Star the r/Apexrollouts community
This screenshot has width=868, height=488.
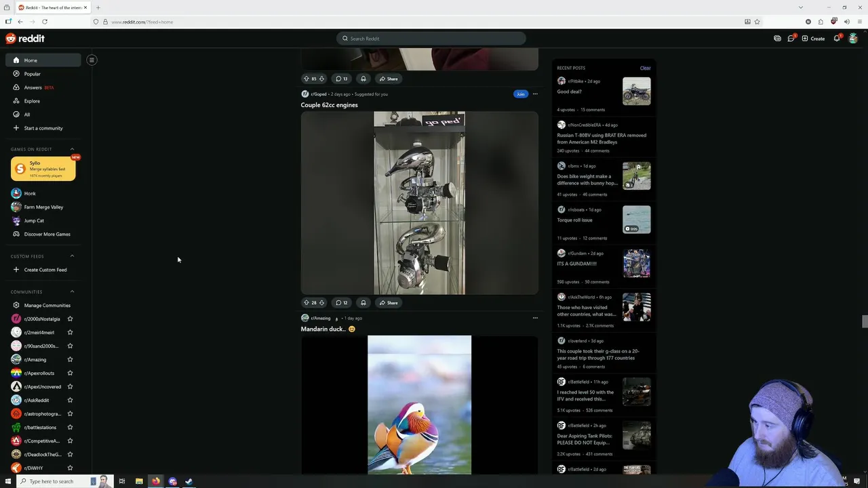point(70,373)
